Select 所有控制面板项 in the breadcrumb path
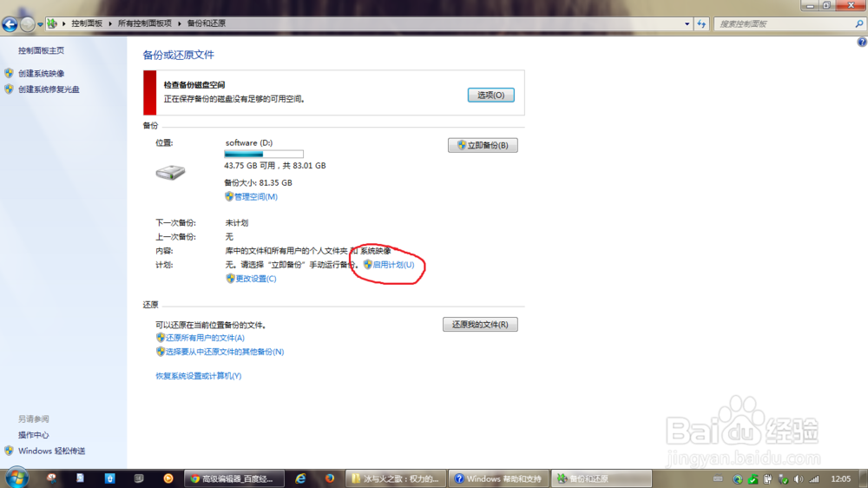 [144, 23]
